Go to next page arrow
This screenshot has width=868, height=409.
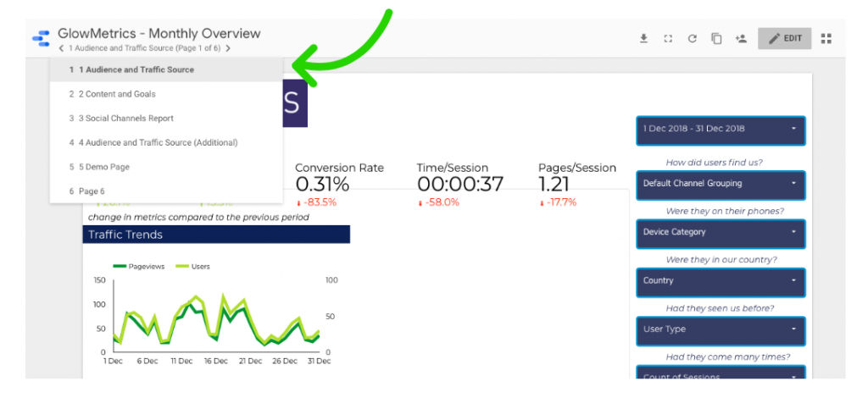[x=228, y=49]
